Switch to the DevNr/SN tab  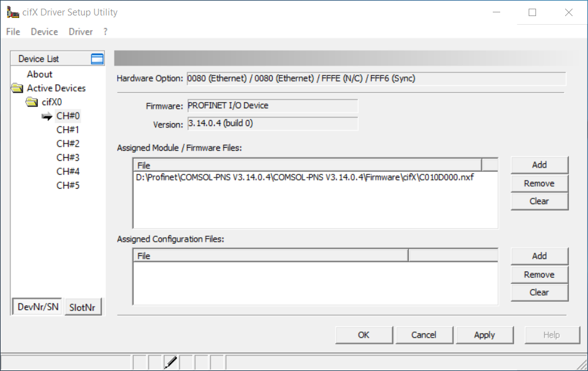(x=37, y=307)
